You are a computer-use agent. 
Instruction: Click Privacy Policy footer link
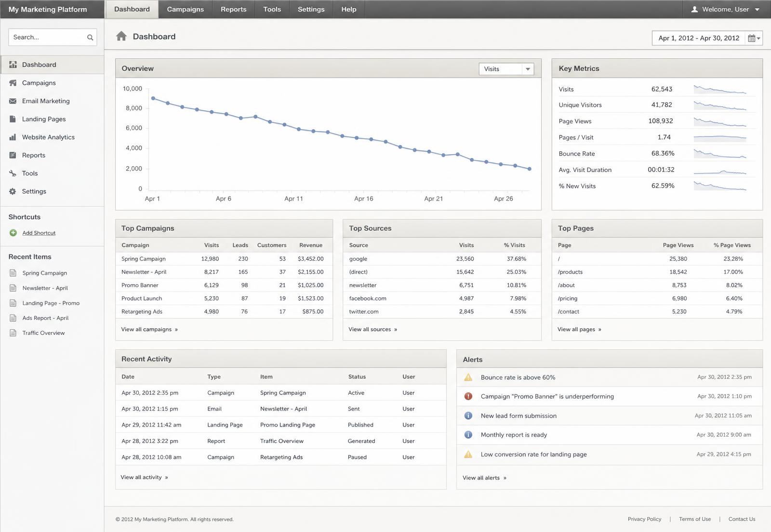pyautogui.click(x=644, y=519)
